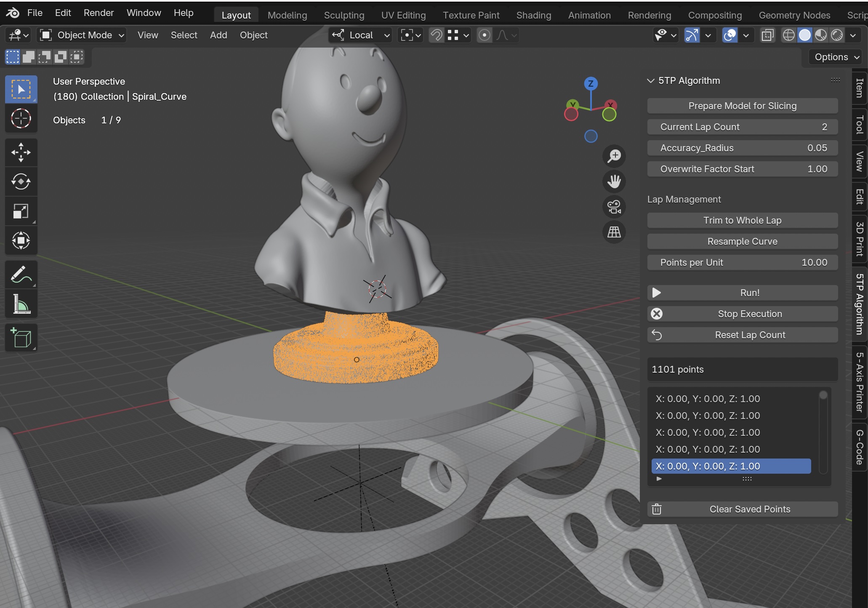
Task: Click the Points per Unit field
Action: pos(743,262)
